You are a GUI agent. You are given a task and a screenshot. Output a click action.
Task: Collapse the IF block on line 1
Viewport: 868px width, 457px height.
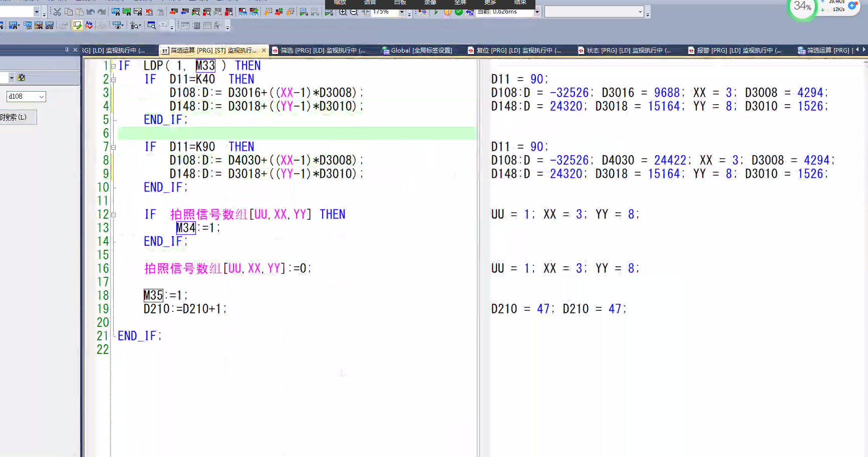pyautogui.click(x=114, y=66)
